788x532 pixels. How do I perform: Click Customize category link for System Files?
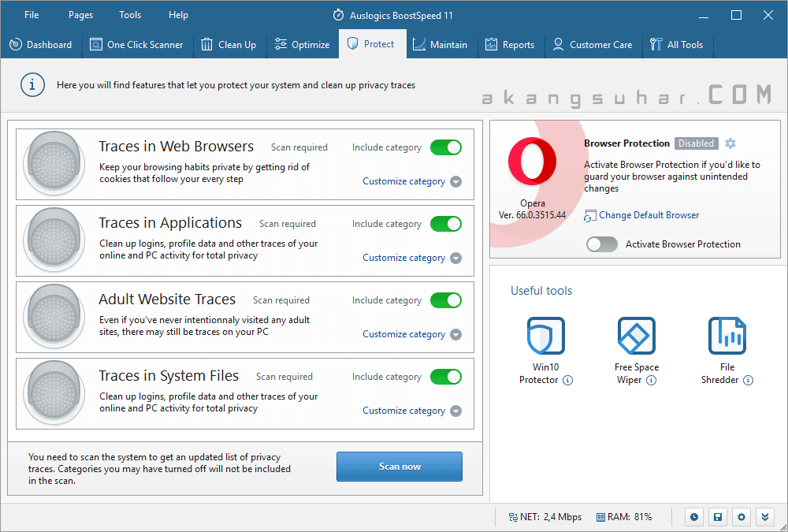click(404, 411)
